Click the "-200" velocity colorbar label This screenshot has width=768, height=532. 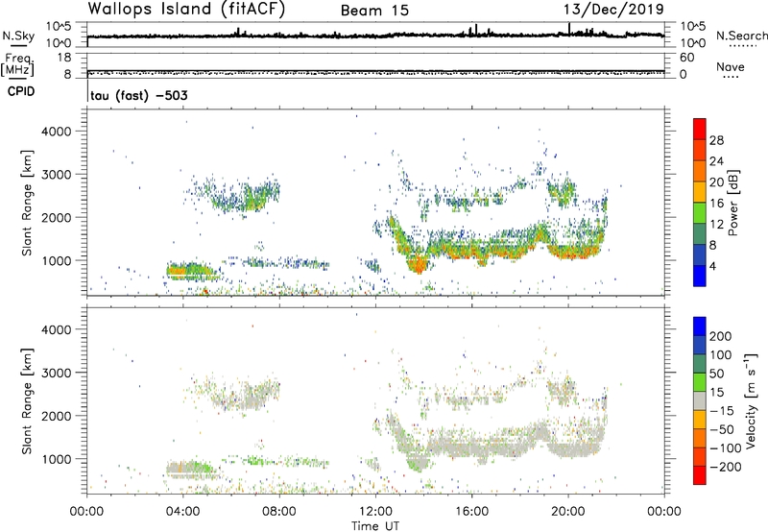(725, 467)
